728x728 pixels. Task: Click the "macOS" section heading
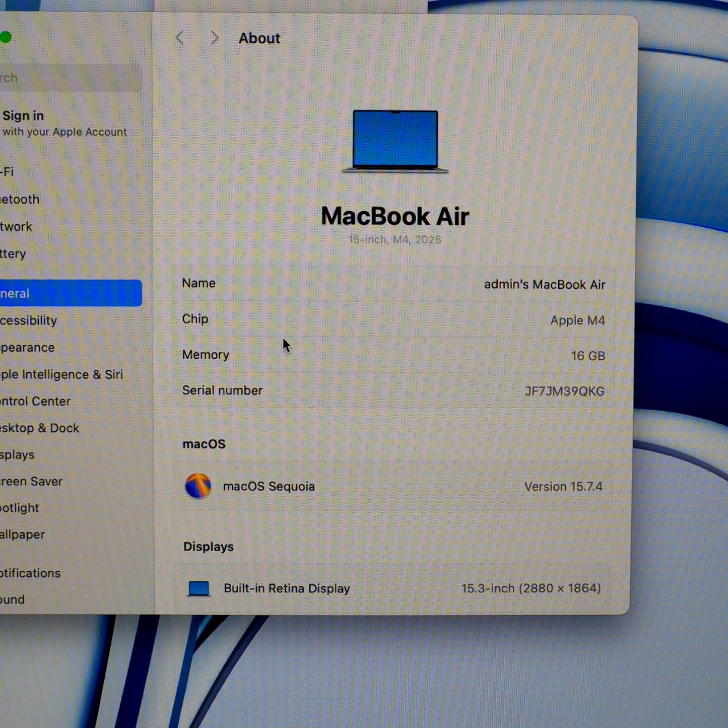204,444
